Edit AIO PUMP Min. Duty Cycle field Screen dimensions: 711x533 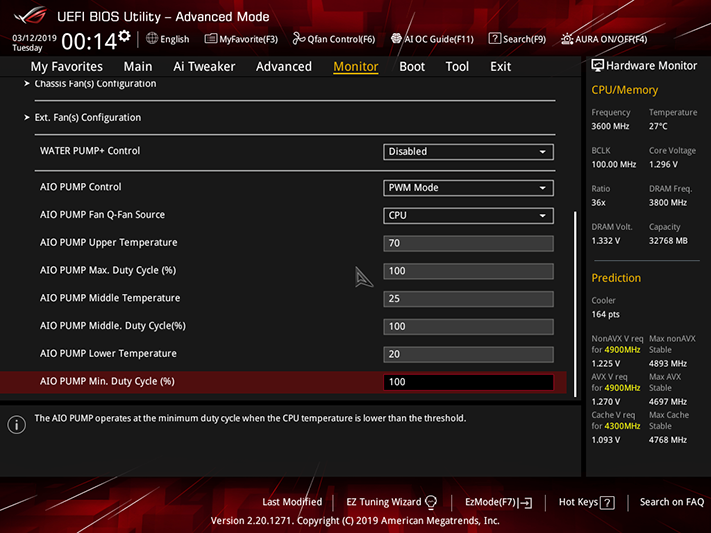tap(468, 382)
